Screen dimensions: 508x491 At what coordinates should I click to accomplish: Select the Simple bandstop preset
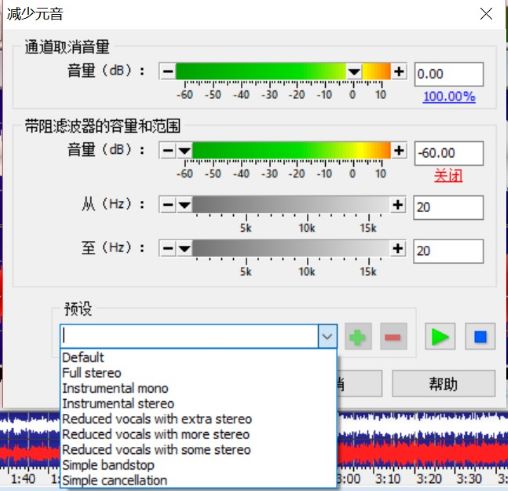coord(198,465)
